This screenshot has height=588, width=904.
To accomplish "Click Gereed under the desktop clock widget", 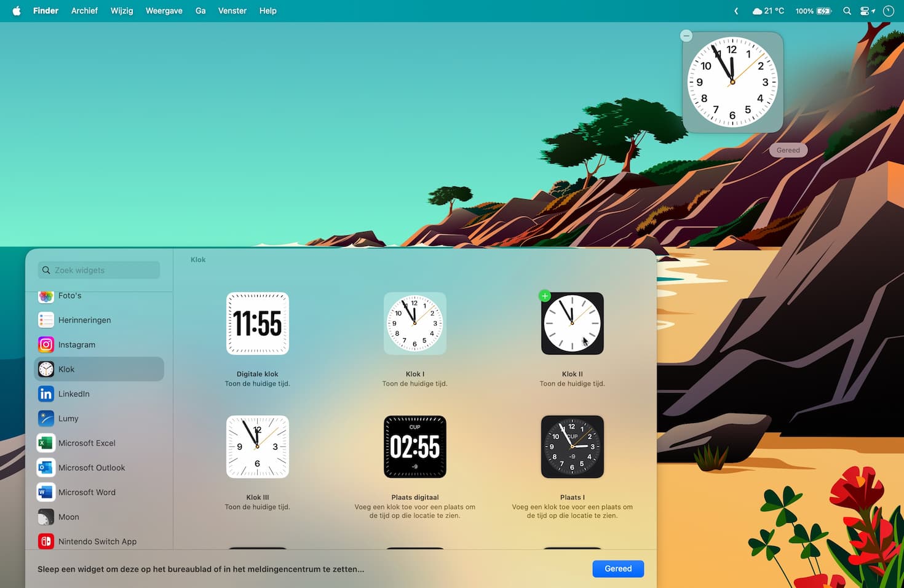I will [x=788, y=149].
